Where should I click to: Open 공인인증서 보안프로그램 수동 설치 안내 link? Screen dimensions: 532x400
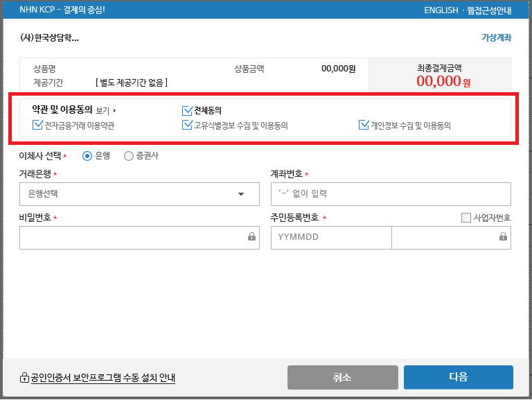tap(103, 377)
